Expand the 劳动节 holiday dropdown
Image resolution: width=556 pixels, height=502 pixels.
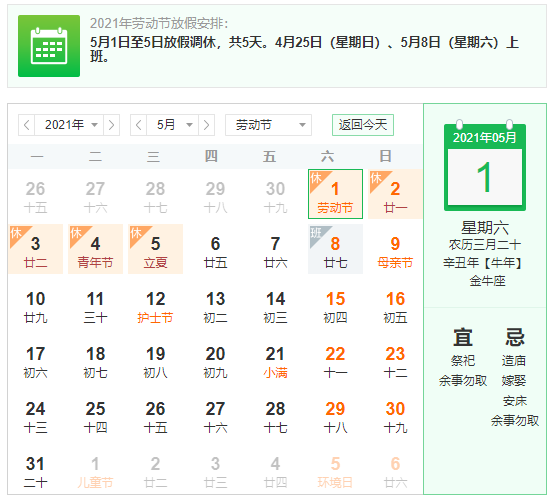(268, 125)
